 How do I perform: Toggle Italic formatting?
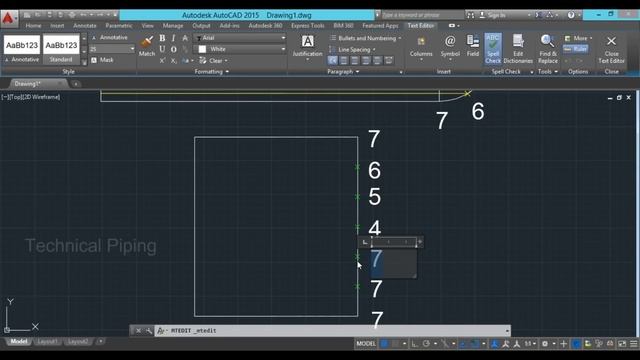click(x=173, y=38)
